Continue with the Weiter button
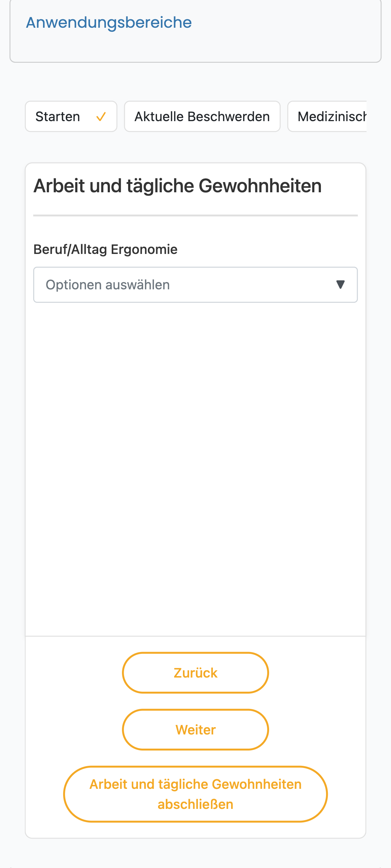391x868 pixels. 195,730
